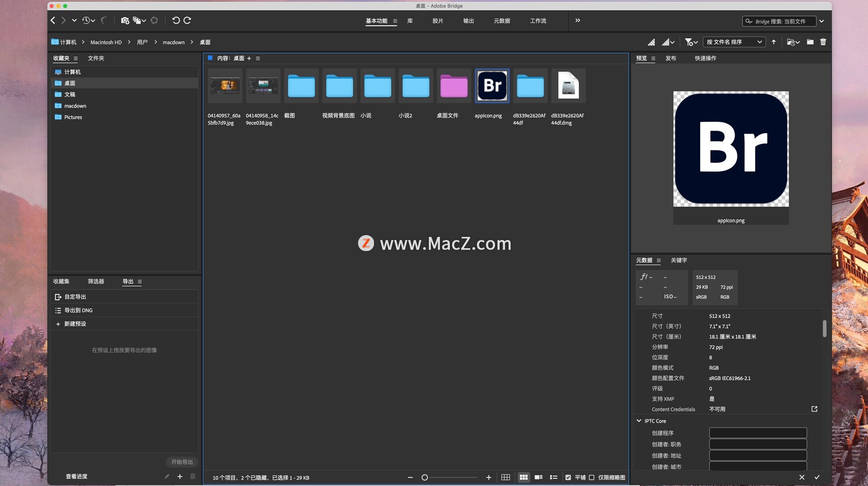Click 查看进度 link
868x486 pixels.
[x=76, y=477]
